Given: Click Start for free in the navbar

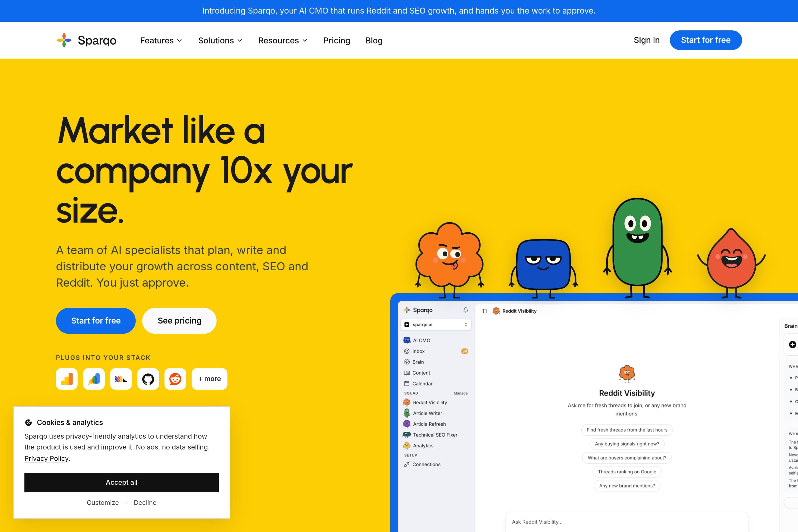Looking at the screenshot, I should coord(706,40).
